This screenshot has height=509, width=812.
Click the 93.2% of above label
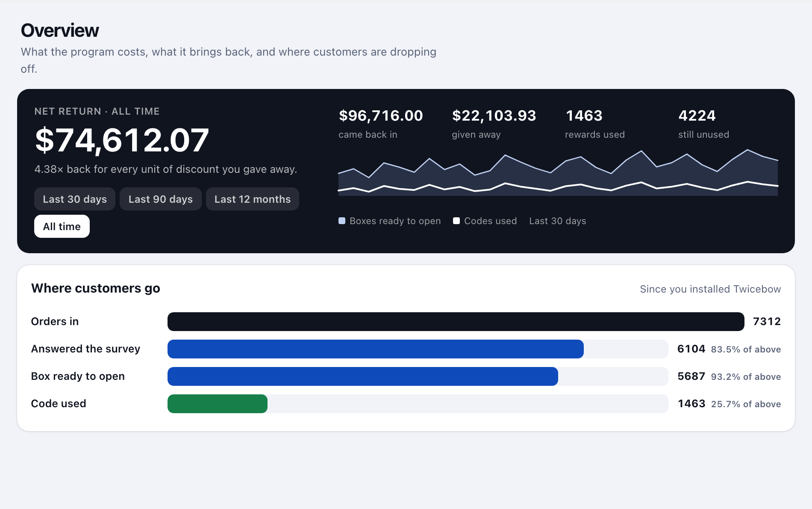point(746,377)
